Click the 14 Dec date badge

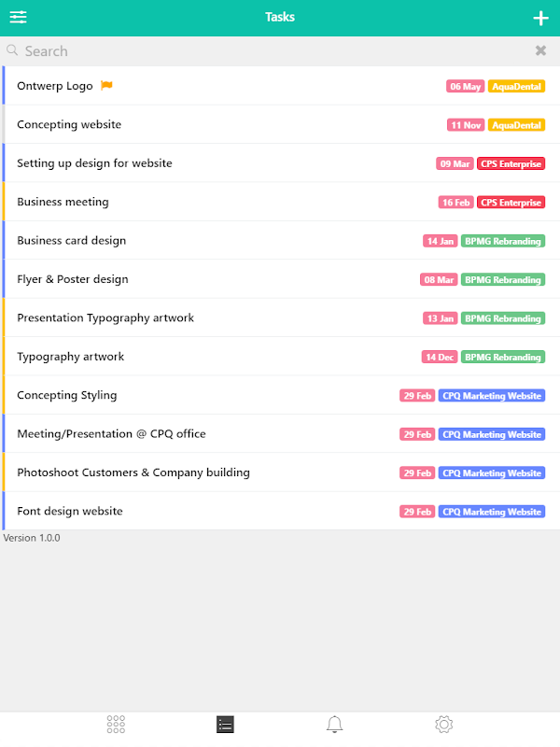tap(440, 358)
